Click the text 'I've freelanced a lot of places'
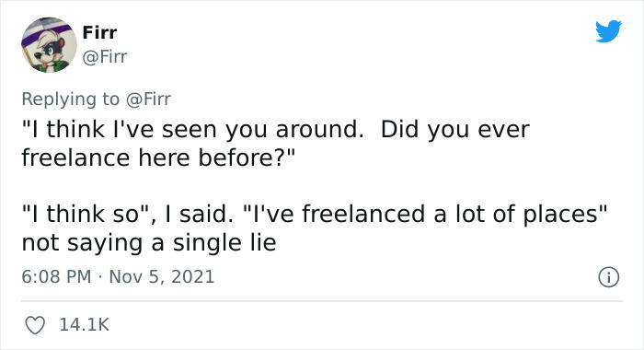The image size is (644, 350). (x=425, y=215)
